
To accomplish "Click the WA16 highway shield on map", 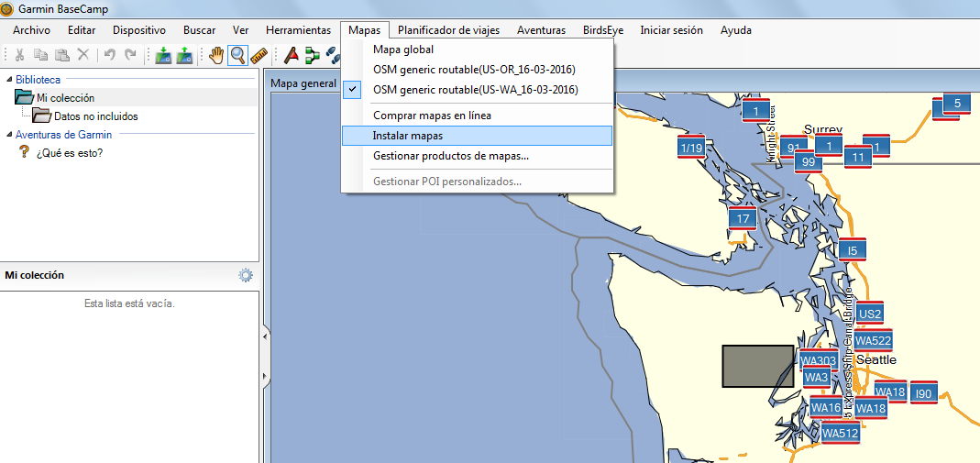I will [x=826, y=407].
